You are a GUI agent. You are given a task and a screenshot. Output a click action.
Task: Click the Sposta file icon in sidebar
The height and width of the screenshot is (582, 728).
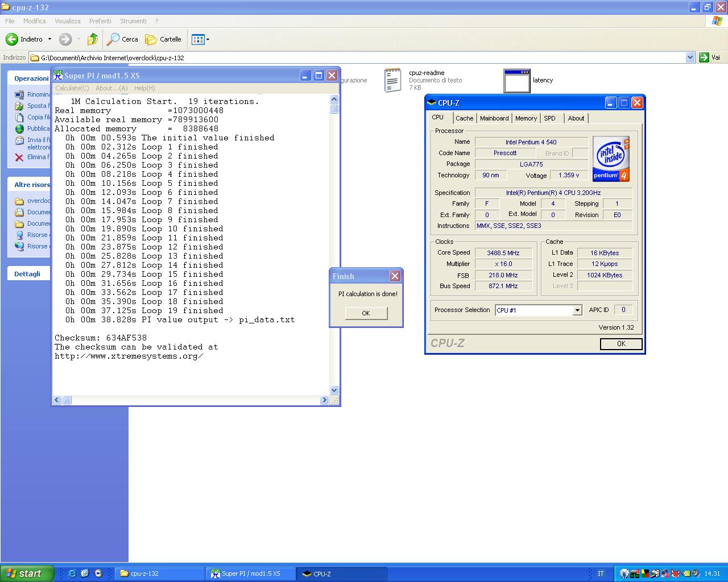[19, 106]
